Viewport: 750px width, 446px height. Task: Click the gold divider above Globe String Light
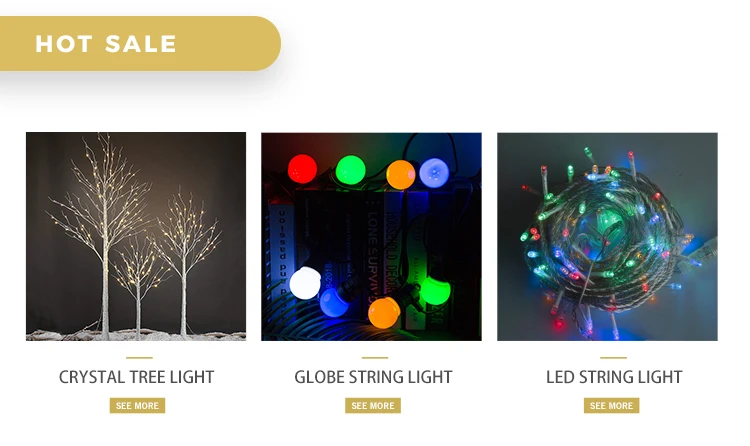375,357
